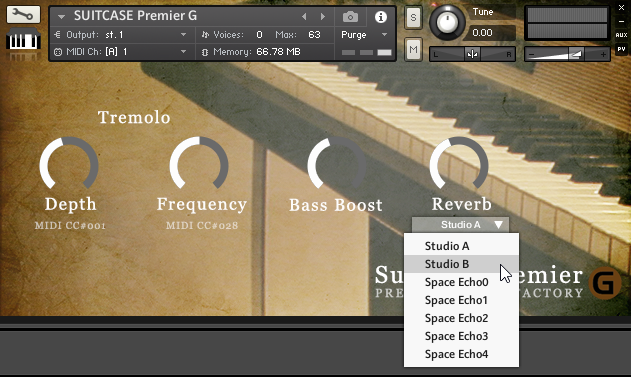
Task: Open the Reverb type Studio A dropdown
Action: click(460, 225)
